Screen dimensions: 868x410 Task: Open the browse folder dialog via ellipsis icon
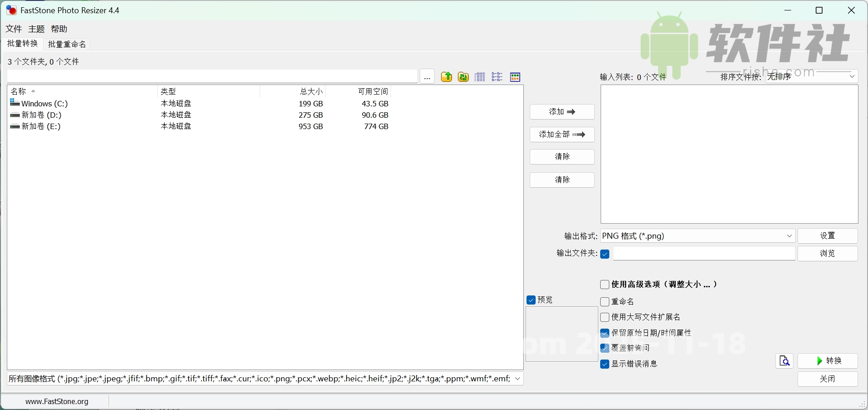[427, 77]
